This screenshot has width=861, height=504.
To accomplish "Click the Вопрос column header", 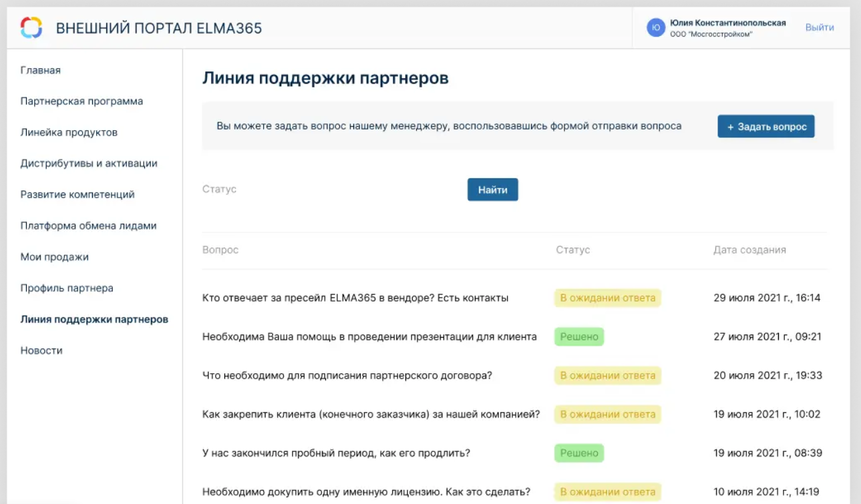I will click(220, 250).
